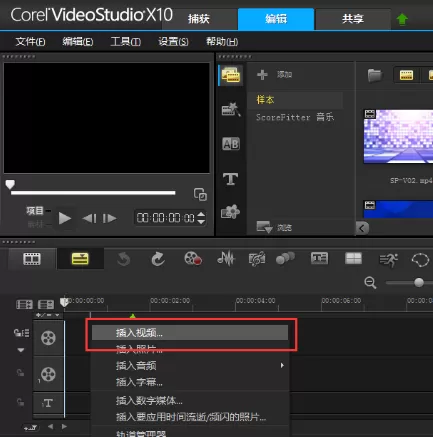Click the overlay track film reel button

point(48,374)
